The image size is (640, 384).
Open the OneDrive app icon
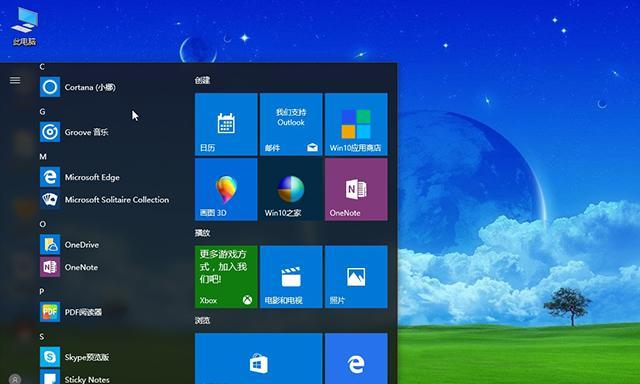point(50,244)
